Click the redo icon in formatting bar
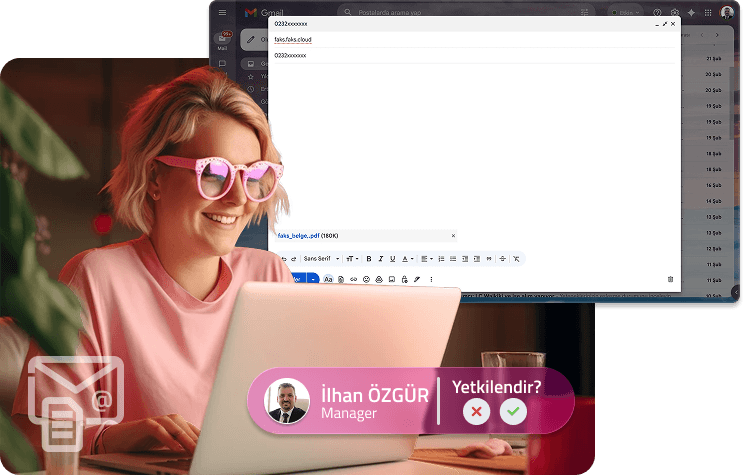744x475 pixels. 294,259
